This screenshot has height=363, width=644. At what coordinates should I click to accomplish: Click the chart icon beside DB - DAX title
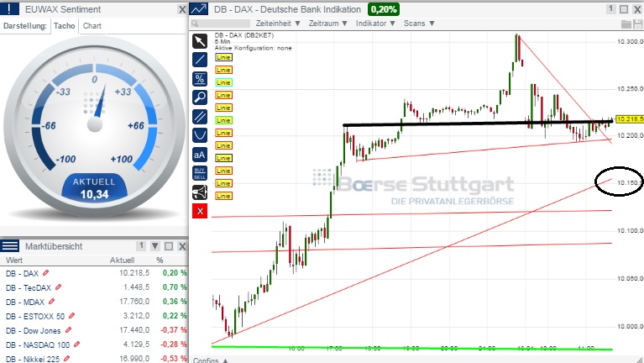pyautogui.click(x=199, y=9)
